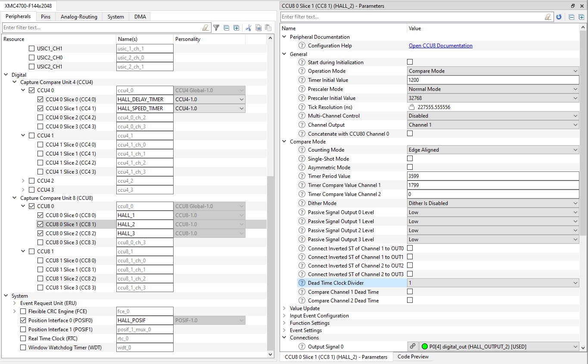Collapse all parameter groups
The image size is (588, 364).
(571, 17)
